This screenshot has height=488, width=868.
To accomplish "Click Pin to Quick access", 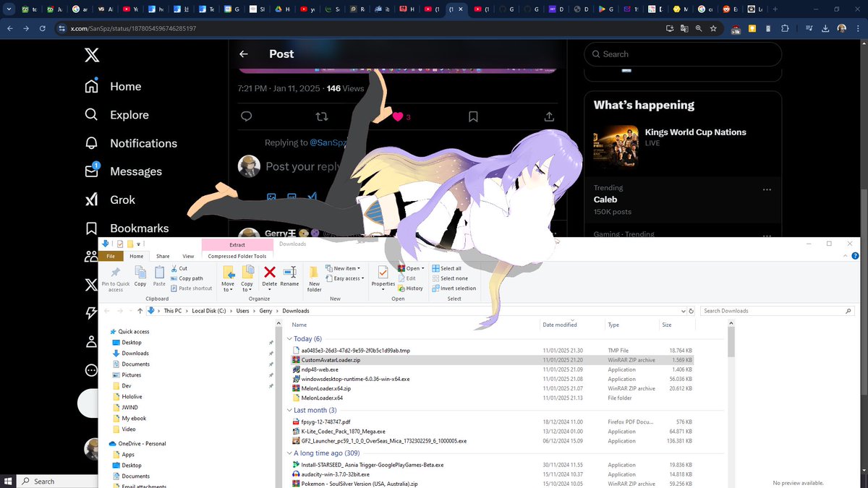I will click(x=116, y=277).
